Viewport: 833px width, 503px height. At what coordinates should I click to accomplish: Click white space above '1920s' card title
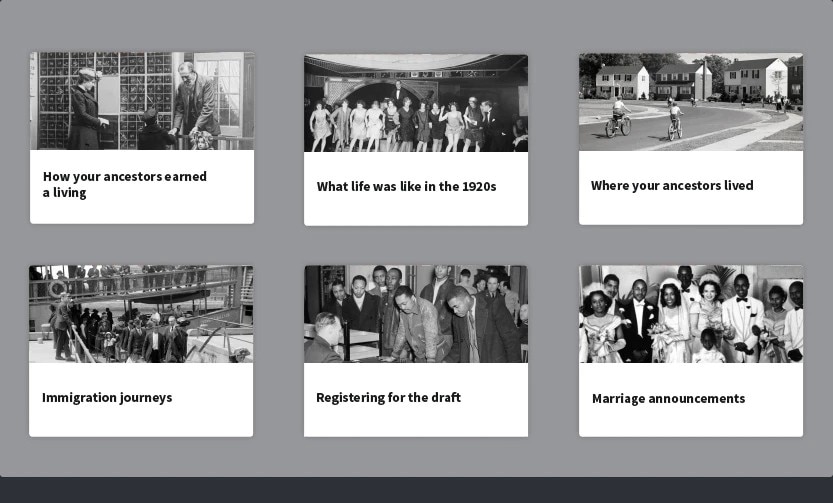coord(416,164)
